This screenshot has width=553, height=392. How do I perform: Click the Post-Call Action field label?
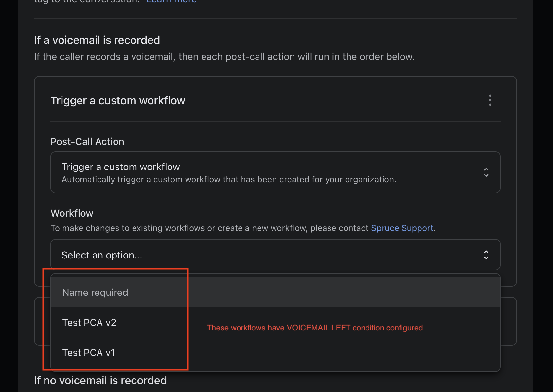coord(87,142)
